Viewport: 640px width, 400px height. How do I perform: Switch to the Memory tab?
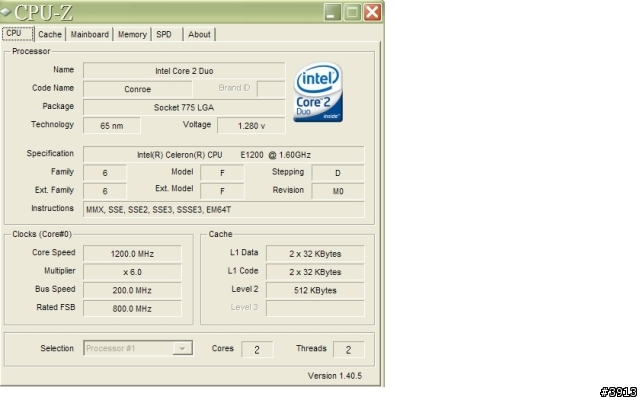pyautogui.click(x=132, y=34)
